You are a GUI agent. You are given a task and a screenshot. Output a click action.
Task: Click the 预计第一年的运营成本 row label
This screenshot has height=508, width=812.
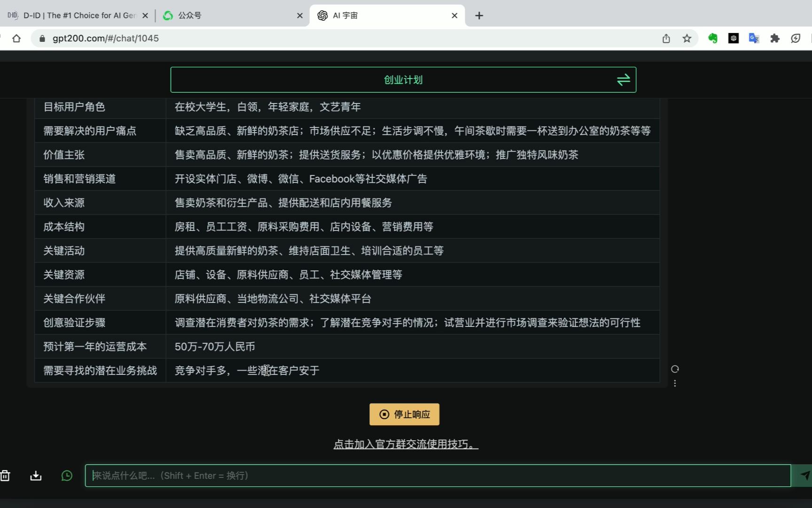[95, 347]
